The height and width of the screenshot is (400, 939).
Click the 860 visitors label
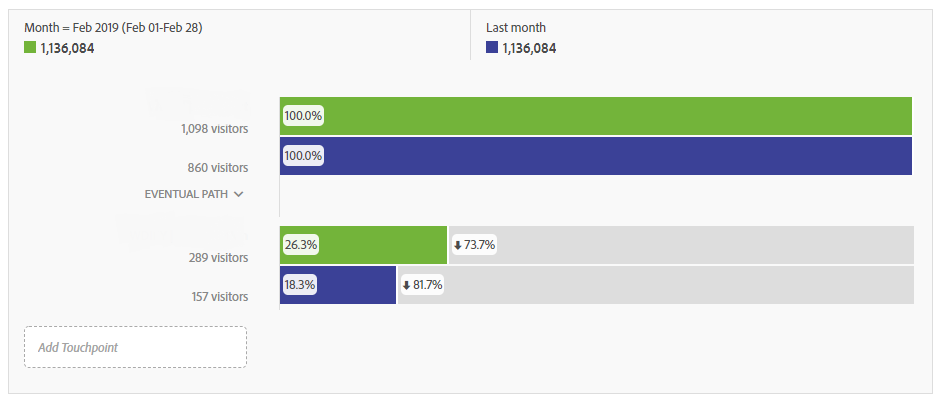[x=218, y=168]
